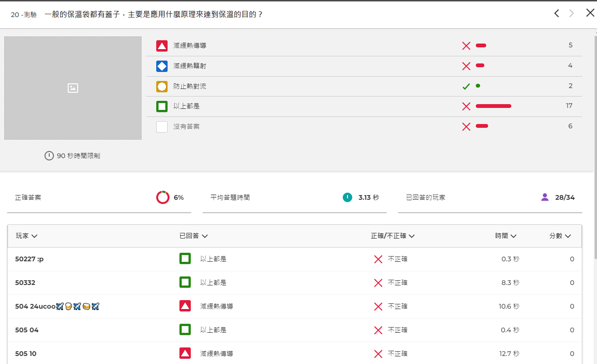This screenshot has width=597, height=364.
Task: Select player name 504 24ucoo
Action: click(57, 306)
